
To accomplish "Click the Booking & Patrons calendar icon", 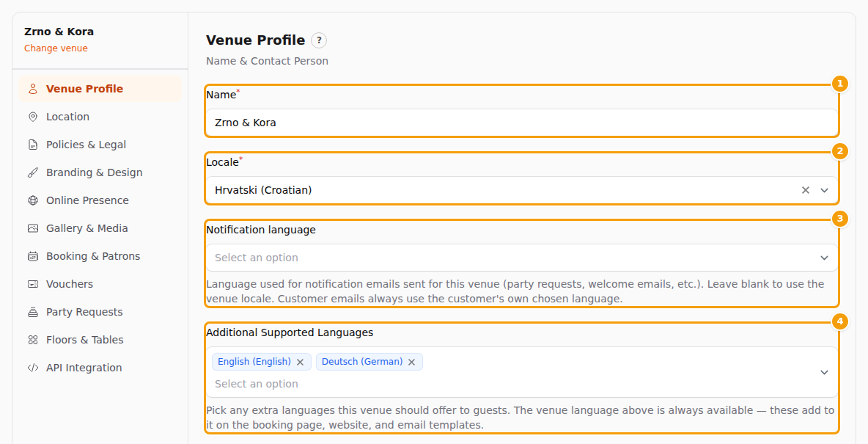I will [x=33, y=256].
